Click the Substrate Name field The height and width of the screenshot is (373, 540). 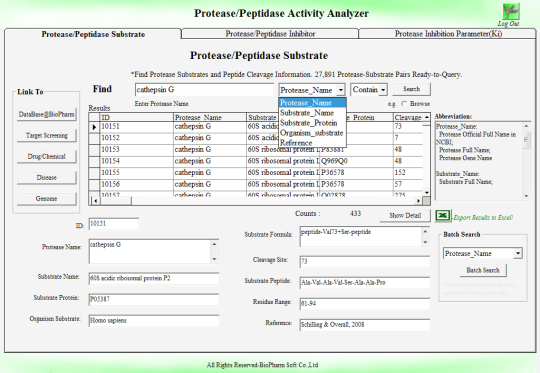(x=154, y=278)
